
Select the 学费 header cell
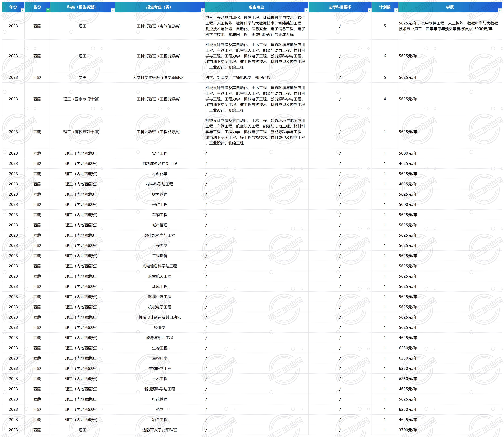click(450, 7)
